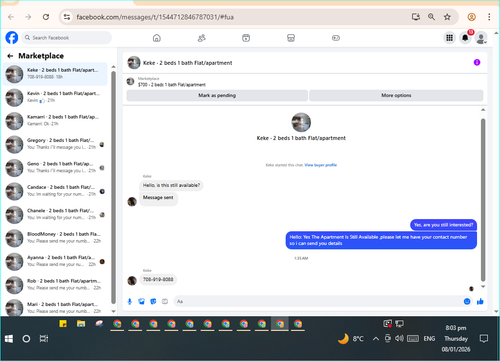Click the address bar URL
This screenshot has width=500, height=361.
155,17
